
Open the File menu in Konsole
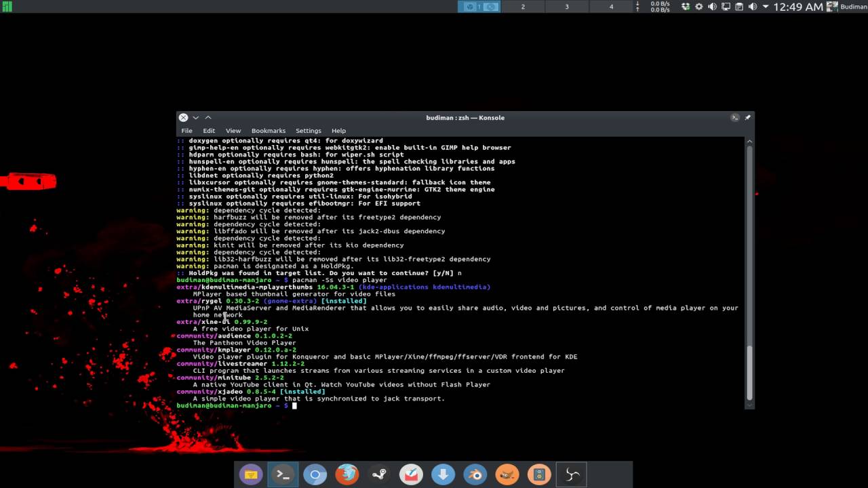186,131
